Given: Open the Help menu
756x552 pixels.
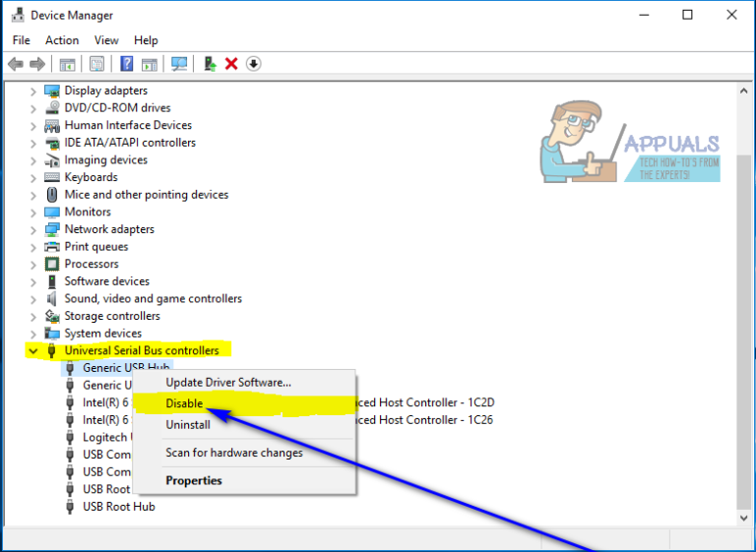Looking at the screenshot, I should [x=146, y=40].
